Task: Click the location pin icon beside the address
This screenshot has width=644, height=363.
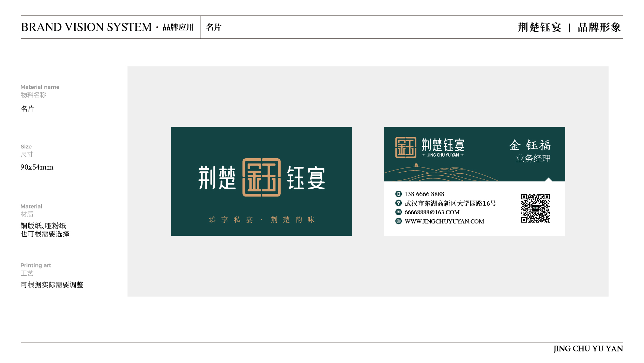Action: pyautogui.click(x=398, y=203)
